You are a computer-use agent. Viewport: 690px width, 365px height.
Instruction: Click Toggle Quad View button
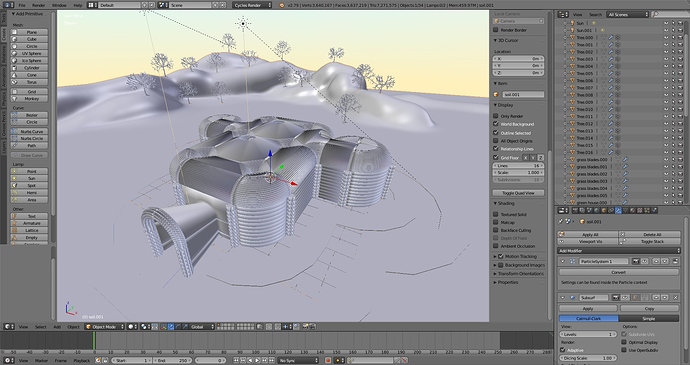click(x=518, y=193)
